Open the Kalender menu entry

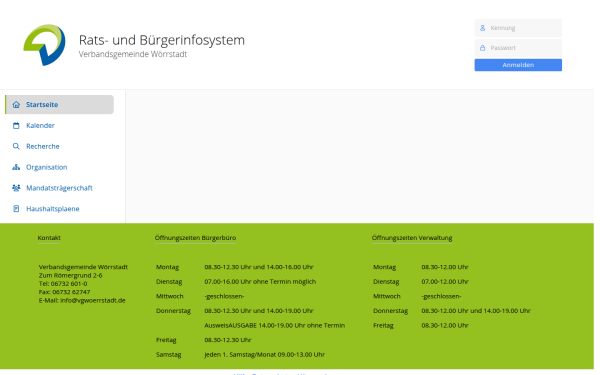[x=59, y=126]
